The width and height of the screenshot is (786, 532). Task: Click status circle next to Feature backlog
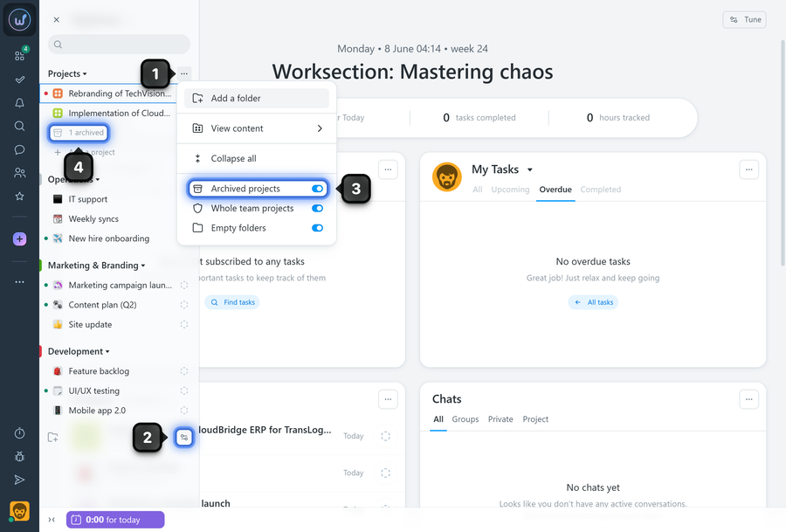coord(184,371)
